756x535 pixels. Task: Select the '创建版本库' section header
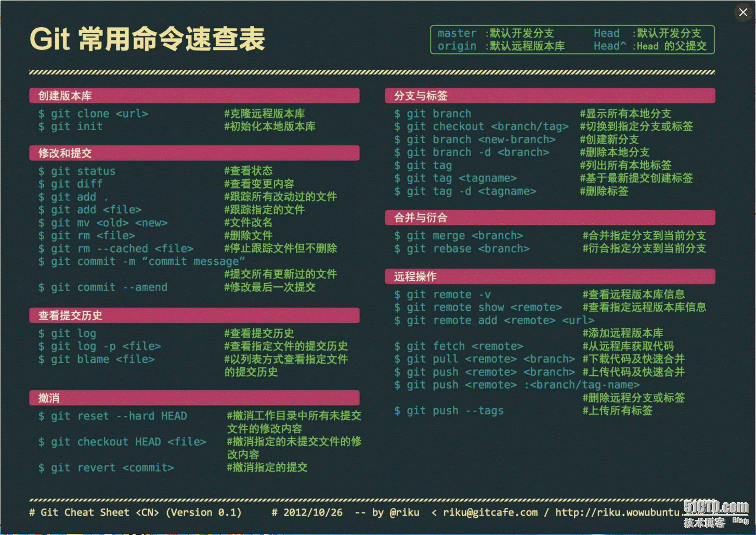194,96
